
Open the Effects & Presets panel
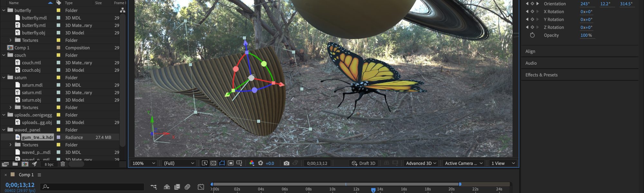pos(541,75)
